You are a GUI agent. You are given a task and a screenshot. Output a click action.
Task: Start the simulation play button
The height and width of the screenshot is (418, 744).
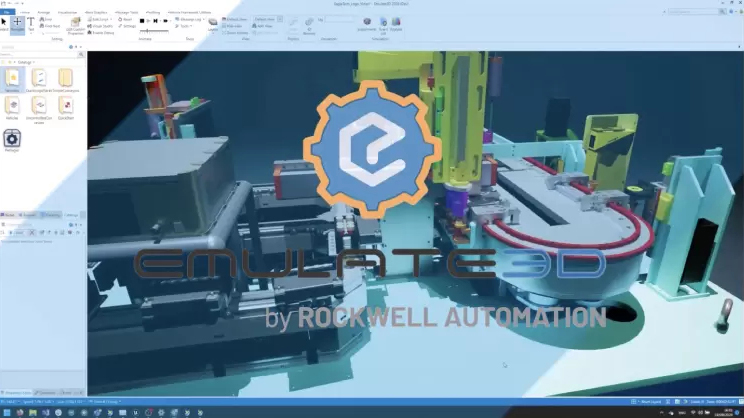click(149, 21)
